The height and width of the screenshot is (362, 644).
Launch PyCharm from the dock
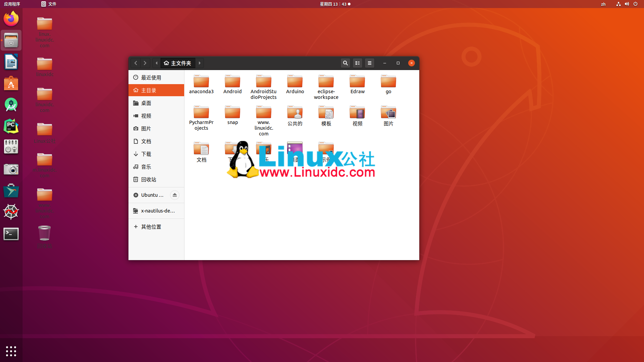point(11,126)
